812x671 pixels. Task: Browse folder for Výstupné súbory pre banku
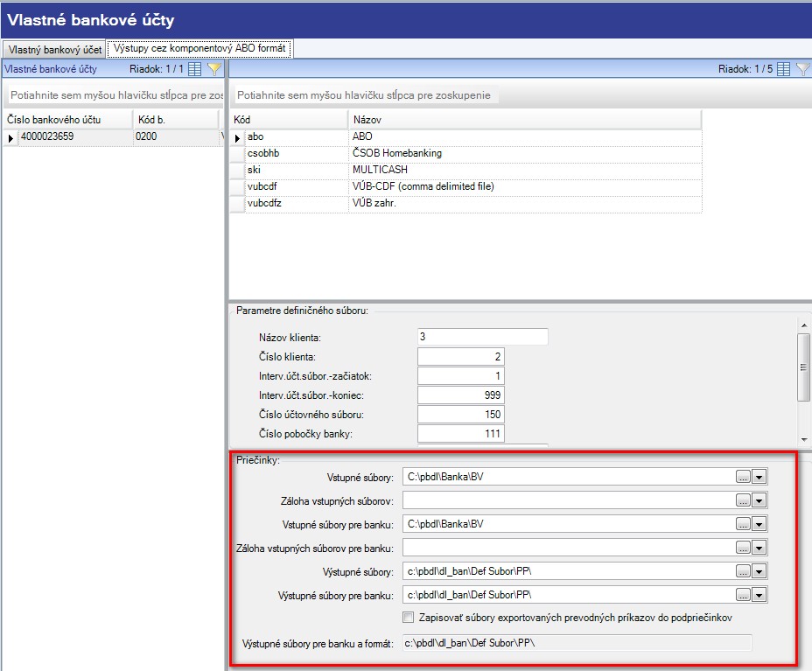click(x=743, y=596)
